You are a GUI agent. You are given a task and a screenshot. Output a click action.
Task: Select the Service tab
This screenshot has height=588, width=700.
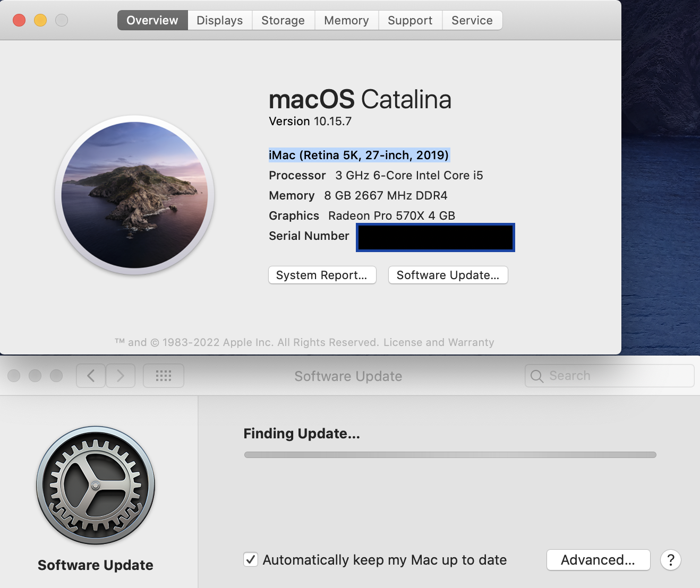472,20
